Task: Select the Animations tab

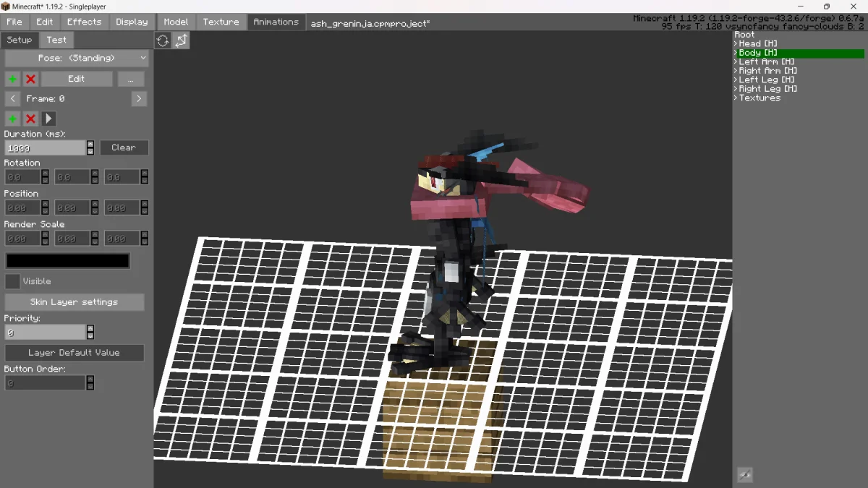Action: pos(276,22)
